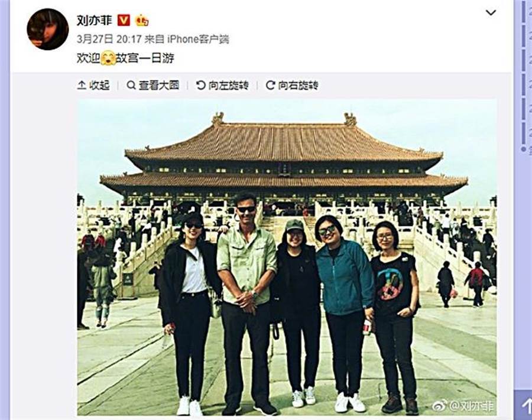
Task: Open the 刘亦菲 profile avatar
Action: point(48,29)
